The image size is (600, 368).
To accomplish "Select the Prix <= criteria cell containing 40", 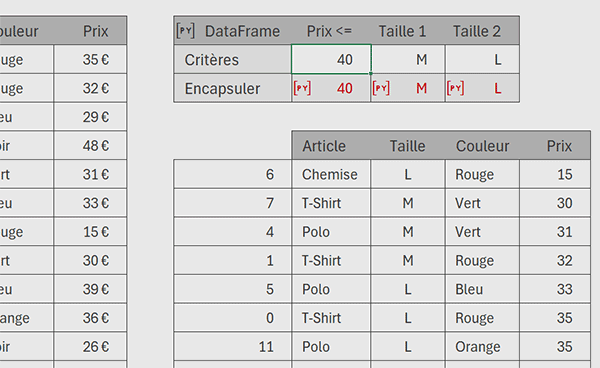I will 331,59.
